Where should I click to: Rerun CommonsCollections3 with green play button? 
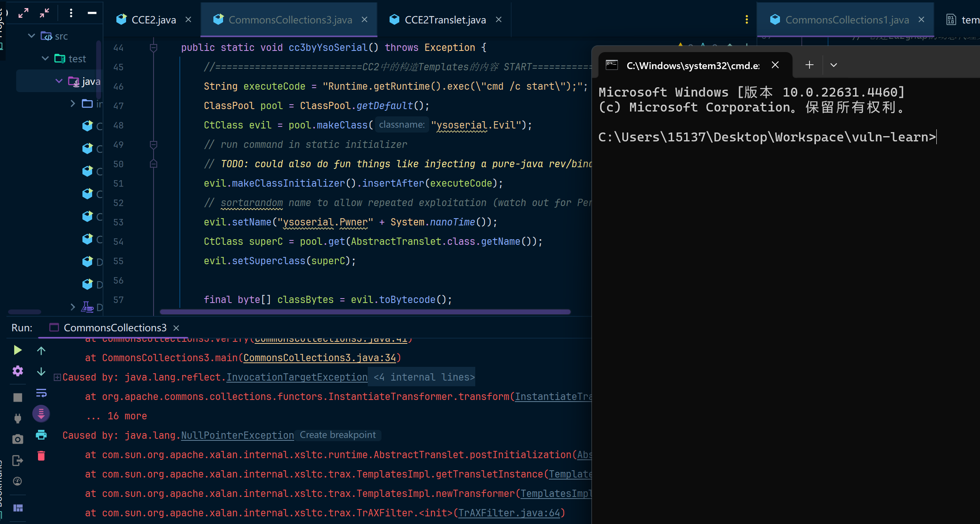pyautogui.click(x=17, y=350)
